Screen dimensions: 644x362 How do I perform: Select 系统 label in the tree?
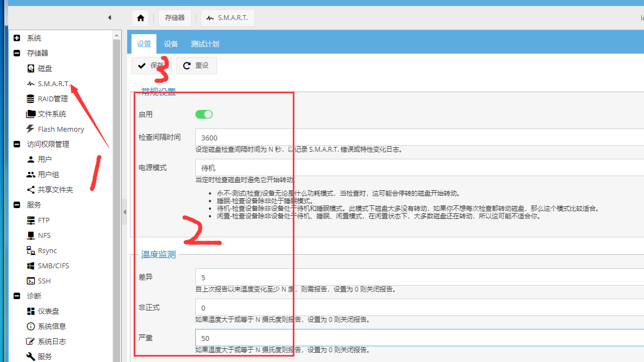click(34, 38)
